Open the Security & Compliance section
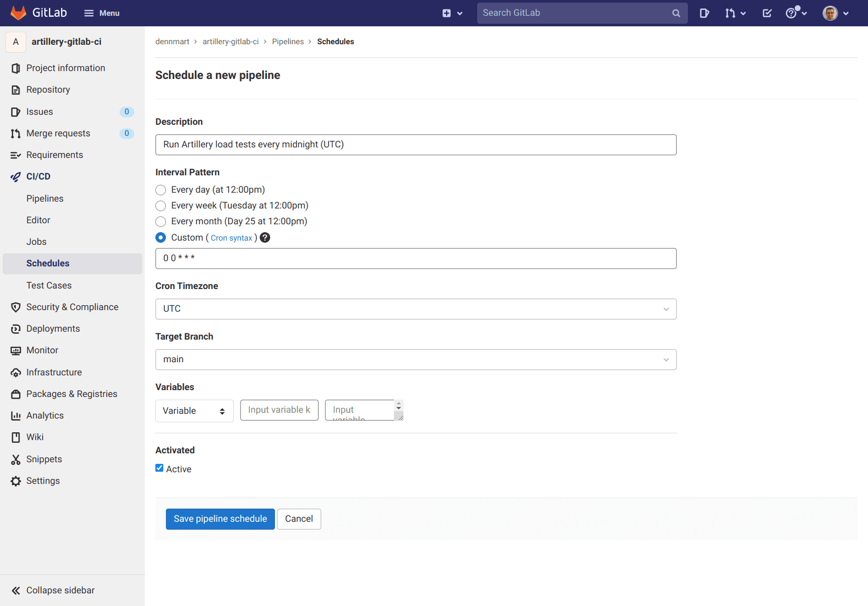 [x=72, y=306]
